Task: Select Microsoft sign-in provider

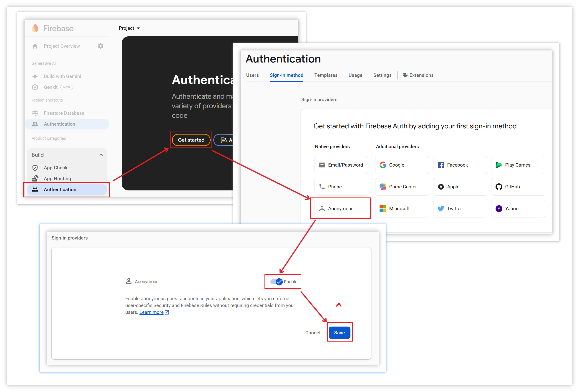Action: [402, 209]
